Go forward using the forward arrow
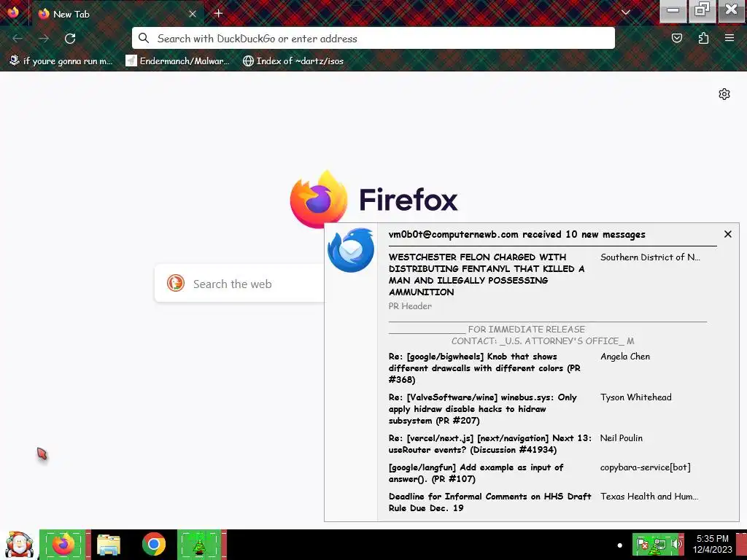This screenshot has height=560, width=747. tap(44, 39)
